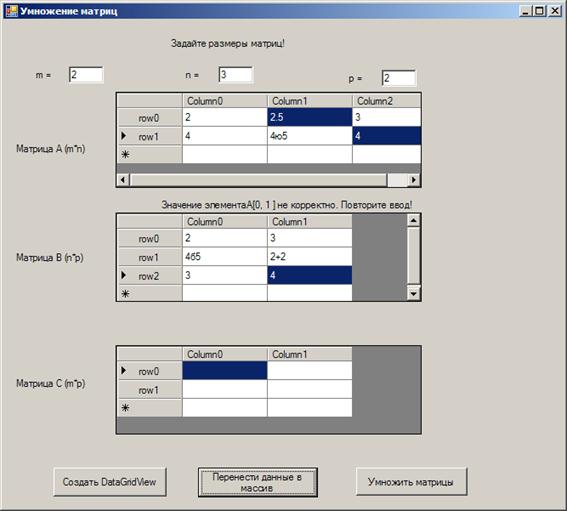
Task: Select Matrix B cell containing 4б5
Action: 225,257
